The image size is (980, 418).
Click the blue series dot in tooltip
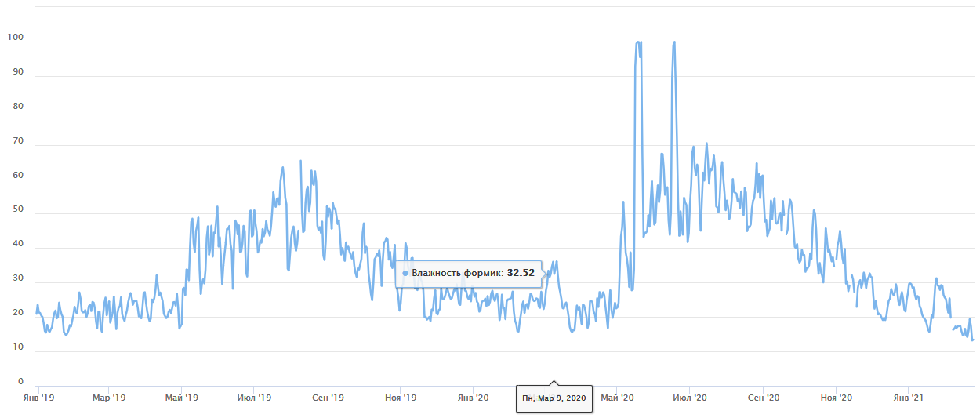coord(405,274)
